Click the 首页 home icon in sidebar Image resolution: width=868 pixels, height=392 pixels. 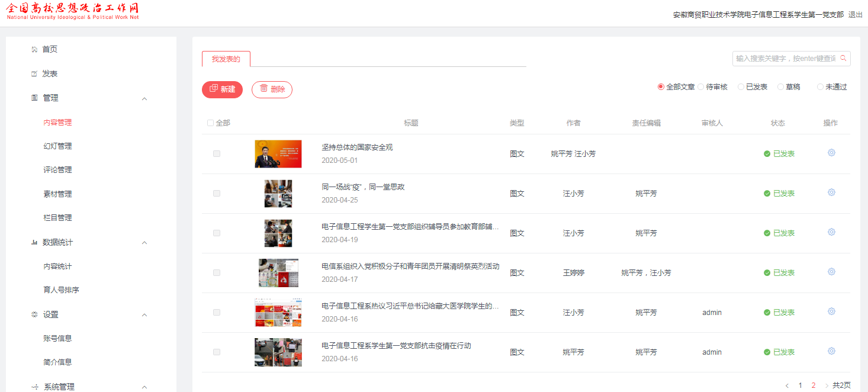[x=34, y=49]
